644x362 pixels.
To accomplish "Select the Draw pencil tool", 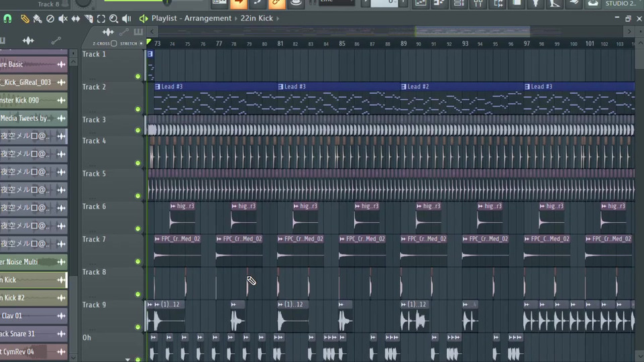I will click(x=25, y=19).
